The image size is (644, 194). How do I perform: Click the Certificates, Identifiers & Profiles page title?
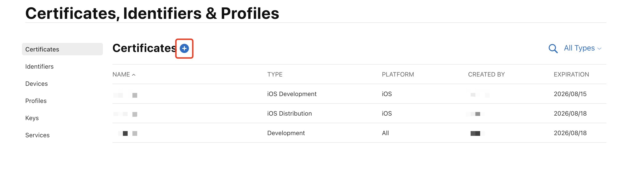pos(152,13)
